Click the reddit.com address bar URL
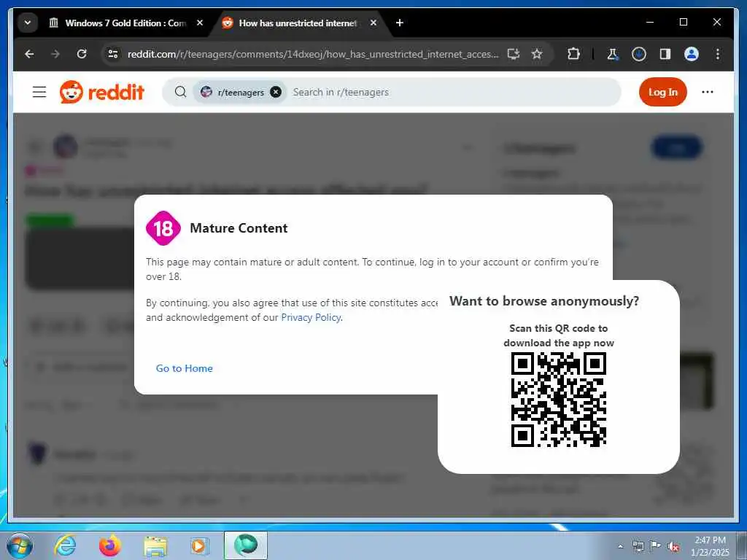Image resolution: width=747 pixels, height=560 pixels. tap(313, 54)
